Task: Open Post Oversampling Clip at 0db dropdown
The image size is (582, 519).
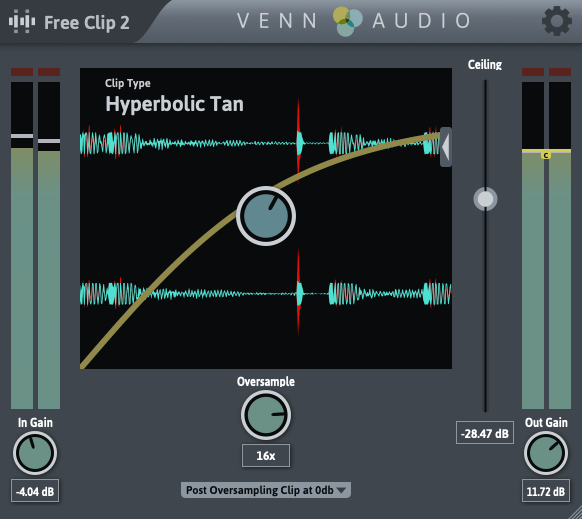Action: 266,490
